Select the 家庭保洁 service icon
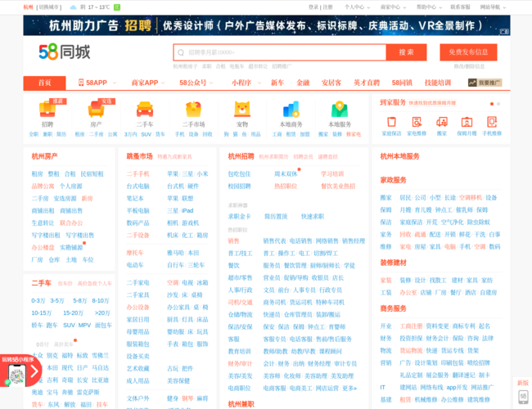 pos(392,122)
